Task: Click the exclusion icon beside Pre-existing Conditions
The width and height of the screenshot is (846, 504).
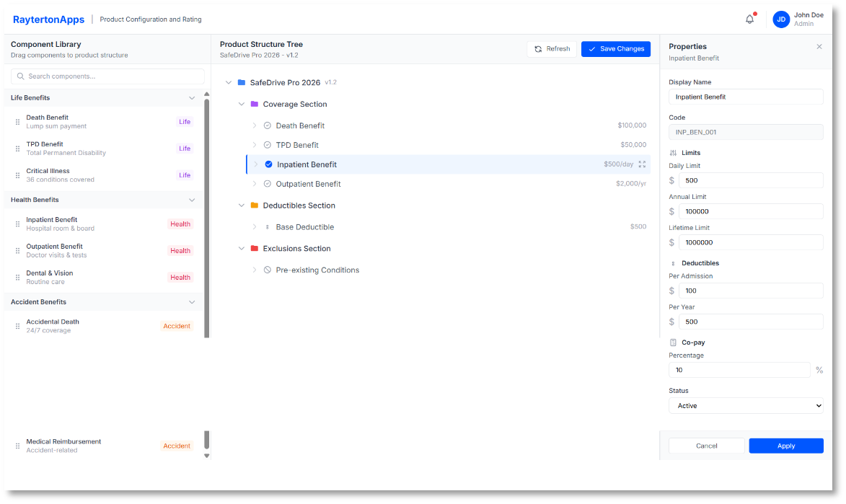Action: point(267,270)
